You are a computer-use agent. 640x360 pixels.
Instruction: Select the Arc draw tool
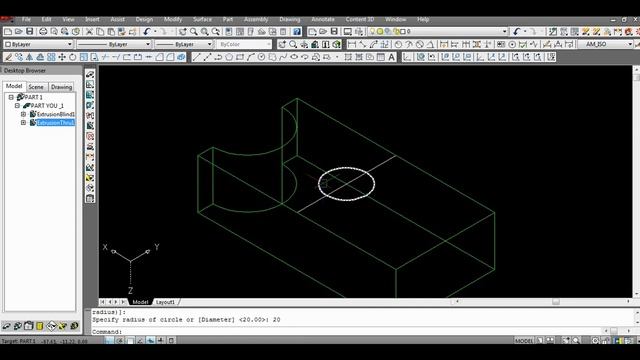tap(251, 57)
